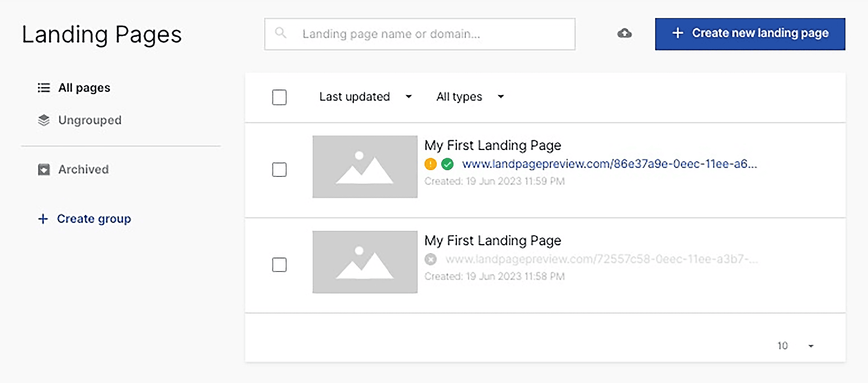Check the second landing page checkbox
Screen dimensions: 868x383
click(279, 265)
